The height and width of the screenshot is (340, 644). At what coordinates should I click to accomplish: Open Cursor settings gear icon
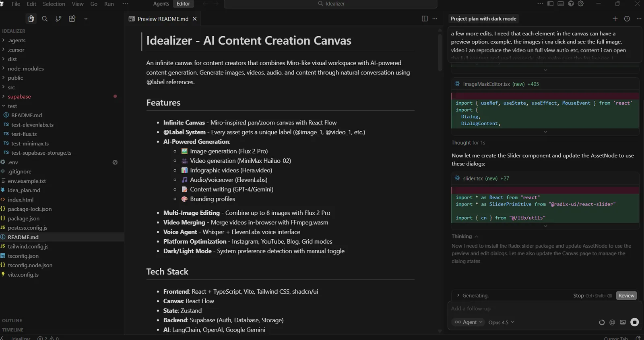581,4
